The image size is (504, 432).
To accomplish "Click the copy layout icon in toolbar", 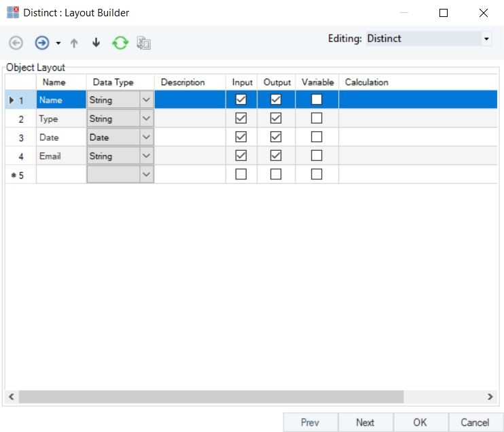I will click(143, 43).
